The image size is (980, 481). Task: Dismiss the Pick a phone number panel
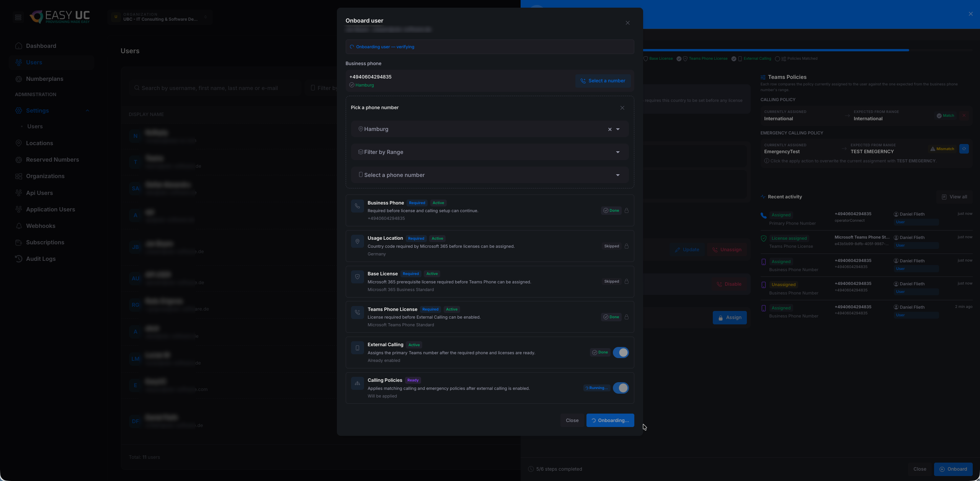click(x=622, y=108)
